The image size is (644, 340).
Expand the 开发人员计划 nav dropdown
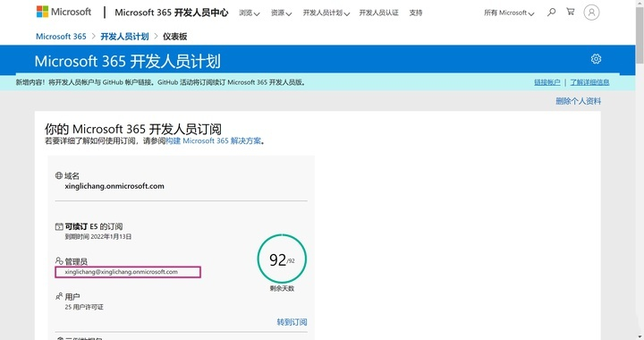coord(326,13)
